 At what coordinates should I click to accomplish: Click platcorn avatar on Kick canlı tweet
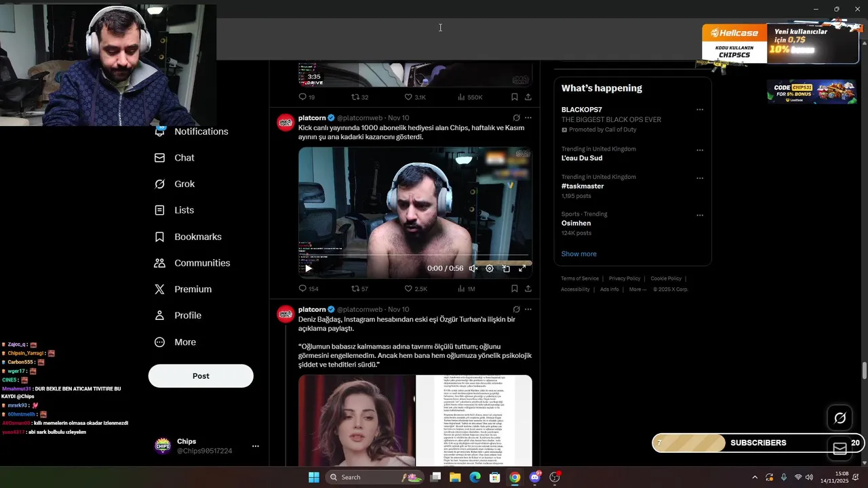pyautogui.click(x=285, y=122)
